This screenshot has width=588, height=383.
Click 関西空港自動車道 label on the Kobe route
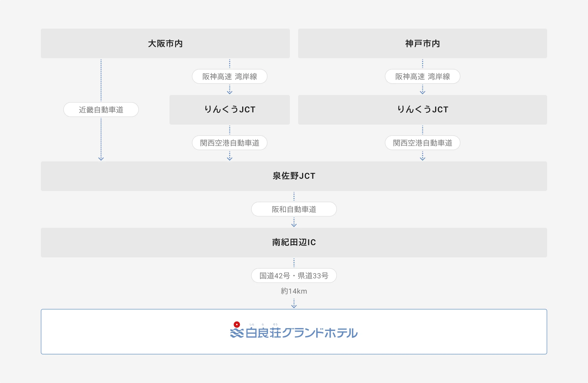pyautogui.click(x=422, y=143)
